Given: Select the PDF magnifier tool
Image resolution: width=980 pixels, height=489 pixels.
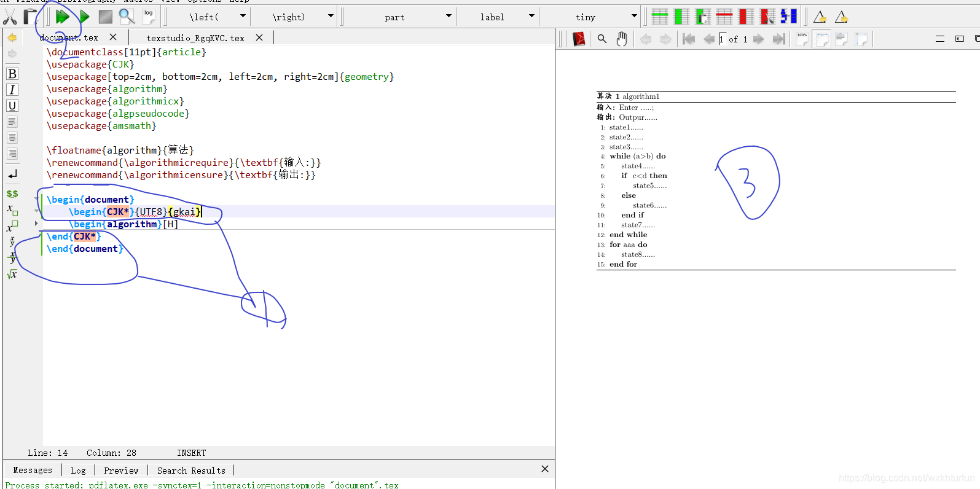Looking at the screenshot, I should [602, 39].
